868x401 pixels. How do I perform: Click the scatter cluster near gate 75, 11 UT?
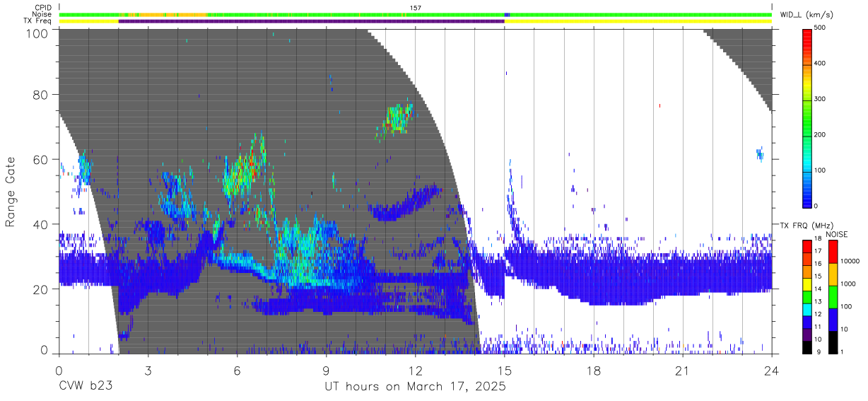coord(398,119)
